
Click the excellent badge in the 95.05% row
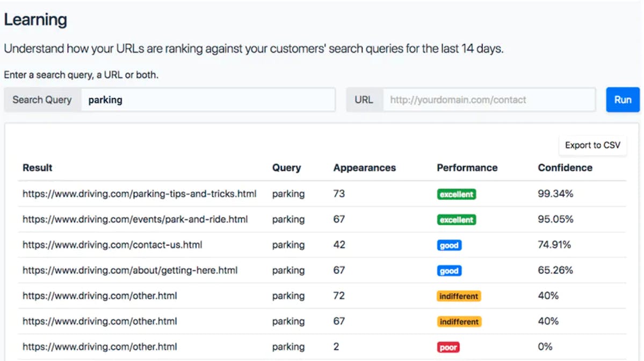coord(457,220)
